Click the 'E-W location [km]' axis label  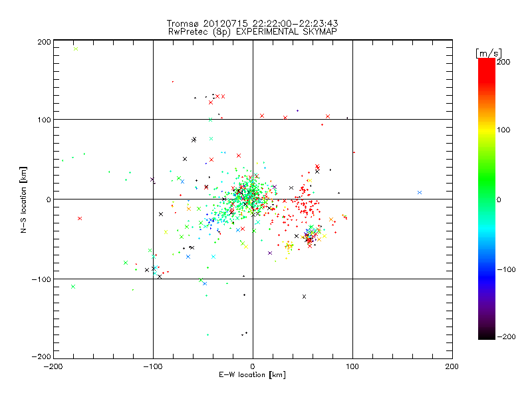[x=252, y=375]
